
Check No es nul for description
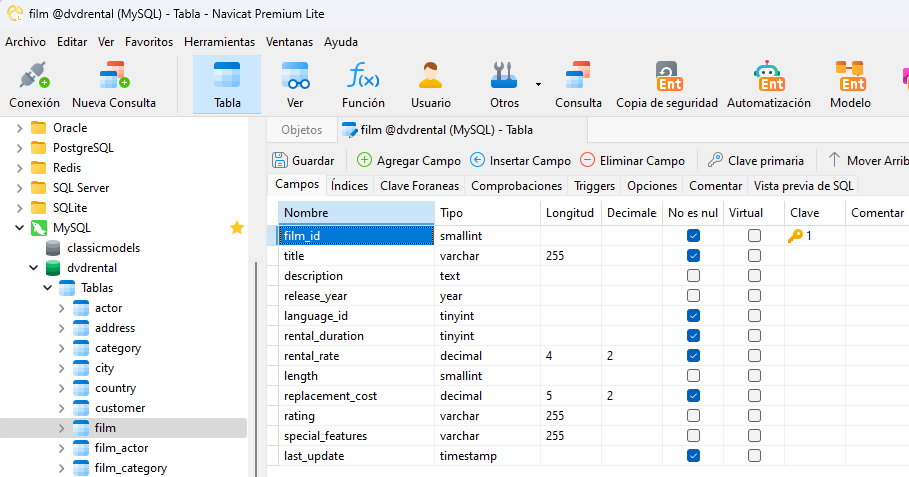click(693, 276)
